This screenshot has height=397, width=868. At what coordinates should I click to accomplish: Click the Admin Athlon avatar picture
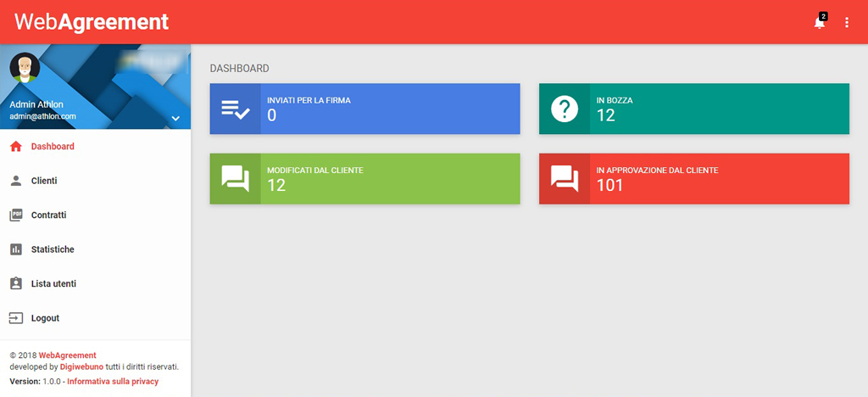[x=25, y=69]
